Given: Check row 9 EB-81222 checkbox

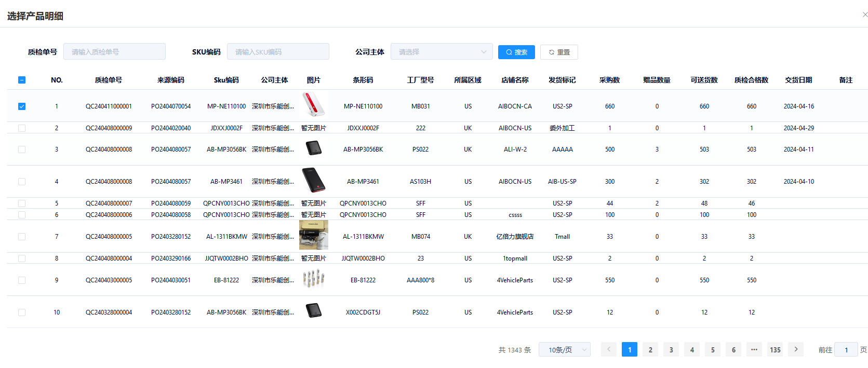Looking at the screenshot, I should 22,280.
